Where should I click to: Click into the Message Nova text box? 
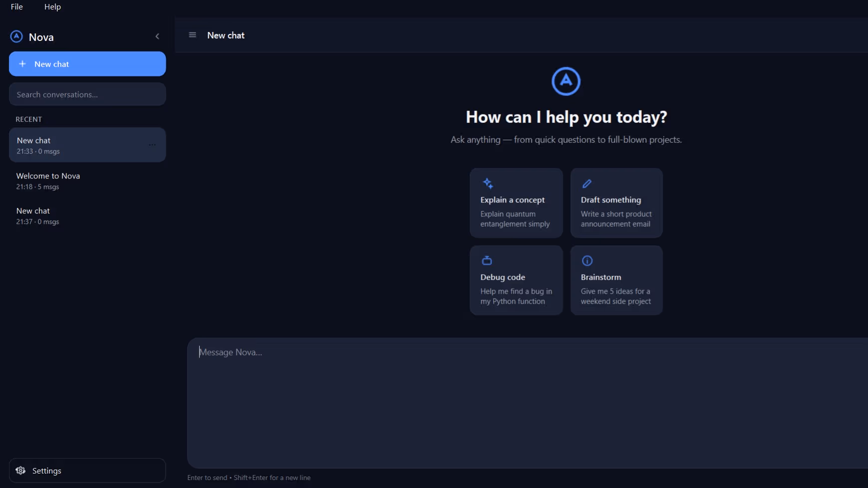[527, 403]
